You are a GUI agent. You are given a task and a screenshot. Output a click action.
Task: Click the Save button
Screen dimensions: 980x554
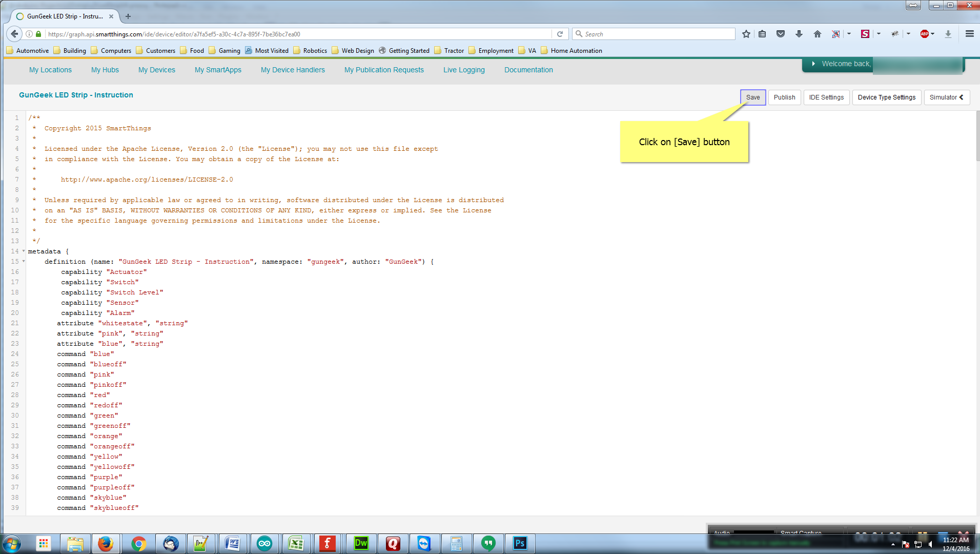(x=753, y=97)
